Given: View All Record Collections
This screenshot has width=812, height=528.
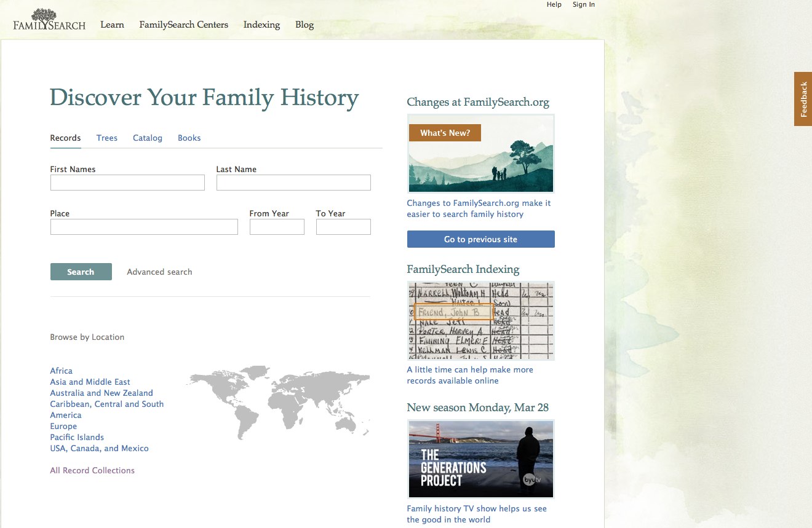Looking at the screenshot, I should pos(92,470).
